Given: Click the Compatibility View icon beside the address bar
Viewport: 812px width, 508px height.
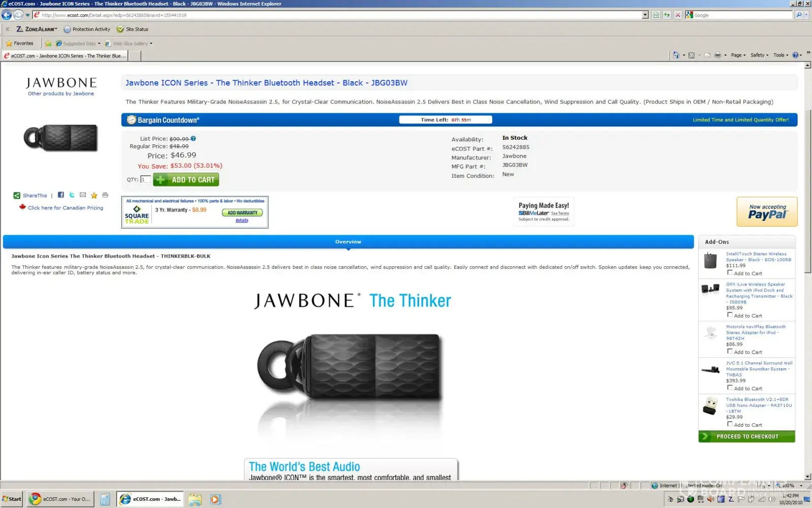Looking at the screenshot, I should click(x=656, y=15).
